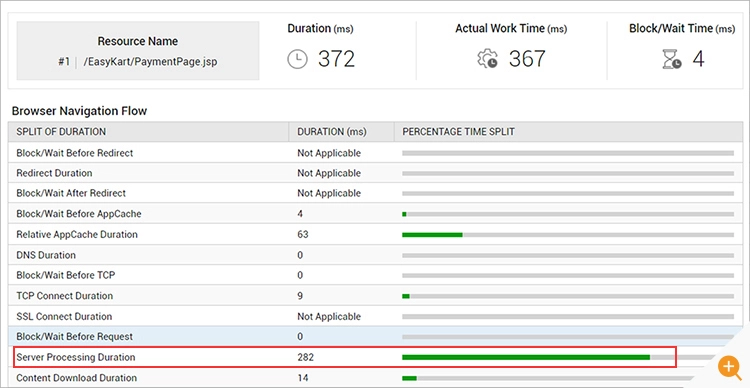Click the clock icon beside Duration 372
The height and width of the screenshot is (388, 750).
(x=297, y=59)
